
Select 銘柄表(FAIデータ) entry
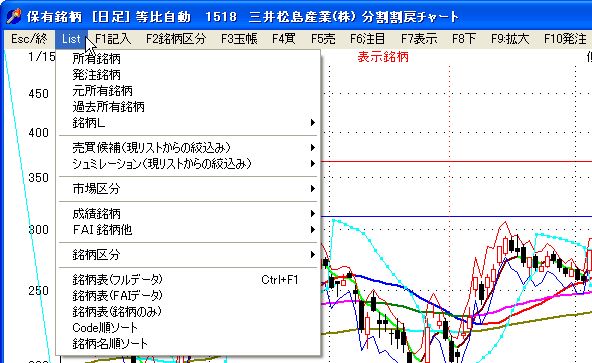[188, 295]
